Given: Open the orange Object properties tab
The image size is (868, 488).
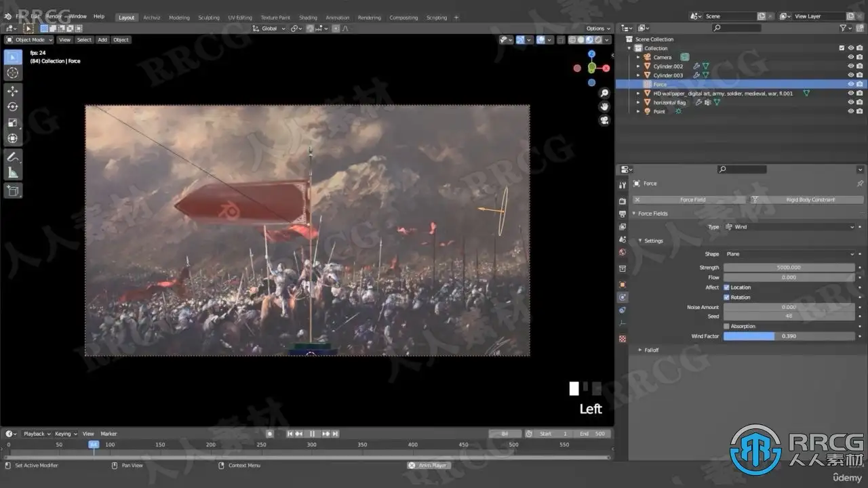Looking at the screenshot, I should click(x=623, y=285).
